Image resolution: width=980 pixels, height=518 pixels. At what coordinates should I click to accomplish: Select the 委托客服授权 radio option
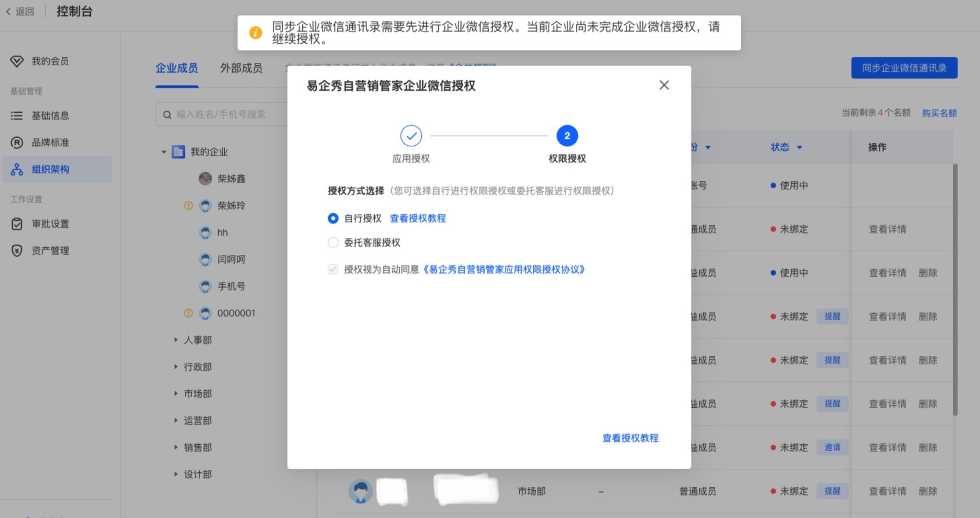[333, 242]
